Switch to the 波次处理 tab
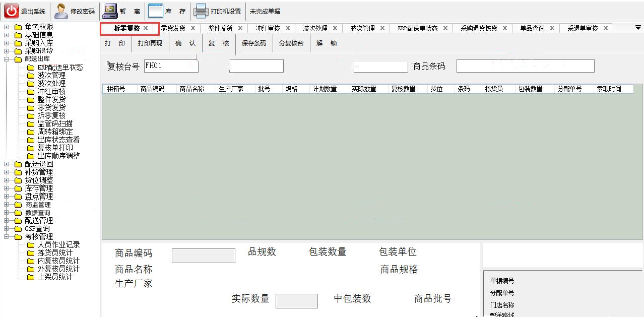This screenshot has width=644, height=317. (x=315, y=28)
